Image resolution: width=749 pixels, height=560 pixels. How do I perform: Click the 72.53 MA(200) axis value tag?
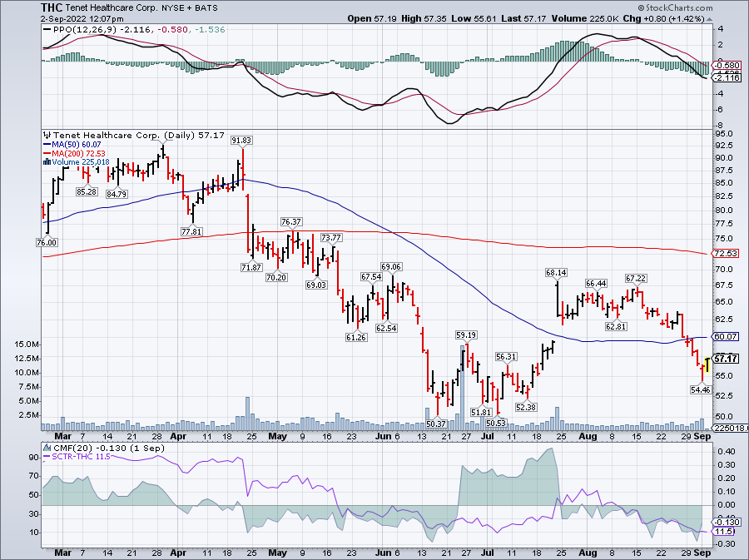[727, 252]
